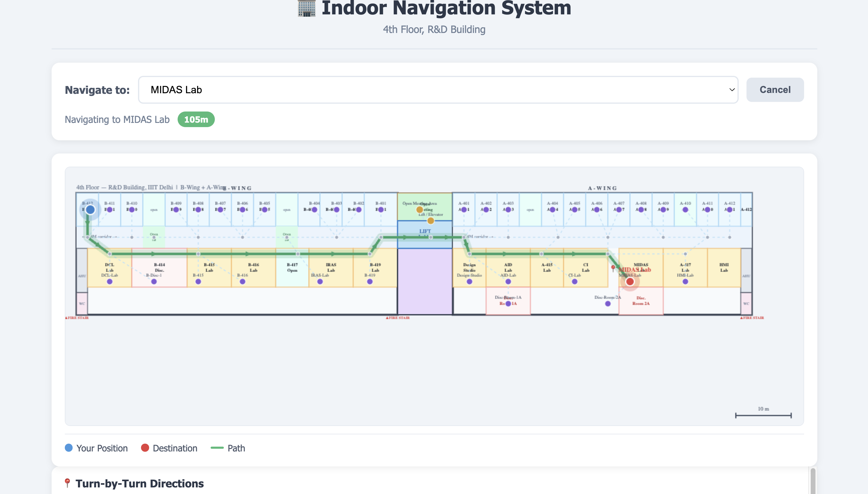868x494 pixels.
Task: Click the blue current-position marker in B-412
Action: (90, 210)
